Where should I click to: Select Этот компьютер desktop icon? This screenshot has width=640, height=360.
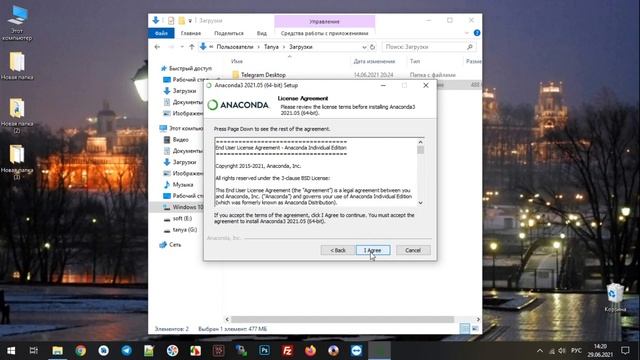click(x=17, y=23)
